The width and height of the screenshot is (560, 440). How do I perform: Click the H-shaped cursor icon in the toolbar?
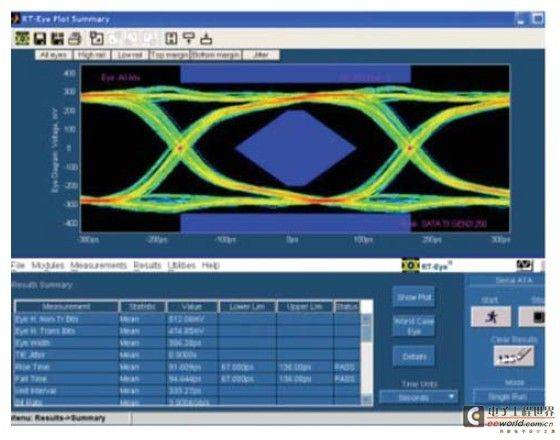click(x=171, y=39)
